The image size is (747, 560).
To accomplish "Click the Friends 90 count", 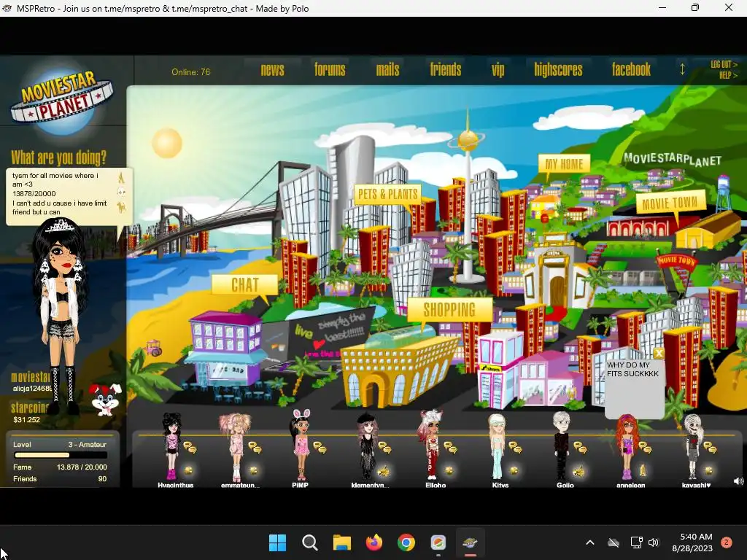I will click(102, 478).
